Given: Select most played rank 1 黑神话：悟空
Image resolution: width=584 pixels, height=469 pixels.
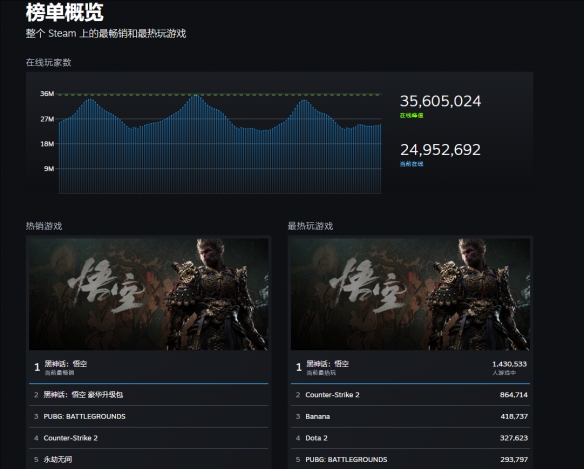Looking at the screenshot, I should (x=410, y=367).
